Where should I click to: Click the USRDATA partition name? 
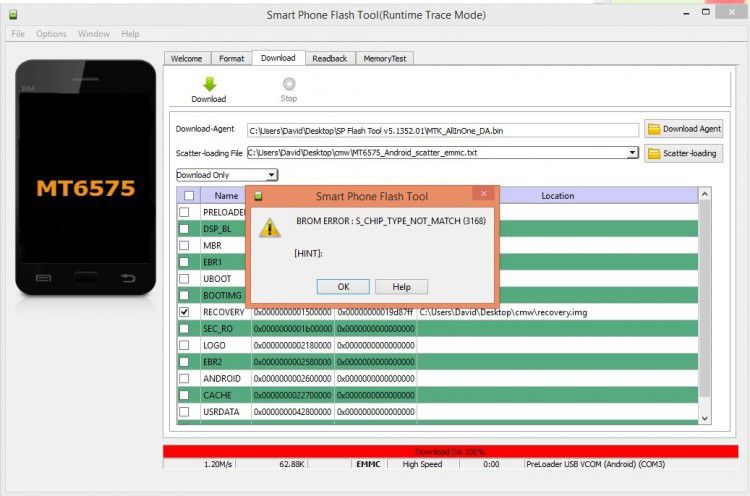pyautogui.click(x=221, y=411)
